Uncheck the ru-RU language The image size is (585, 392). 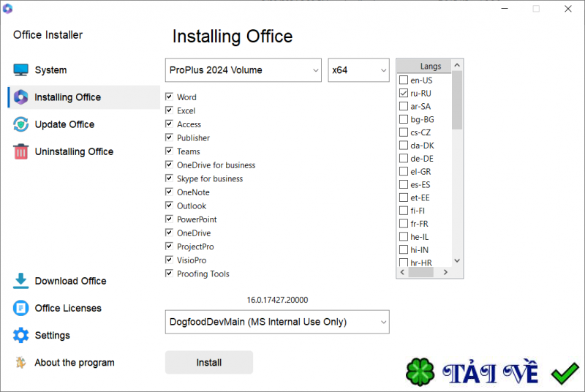[404, 93]
